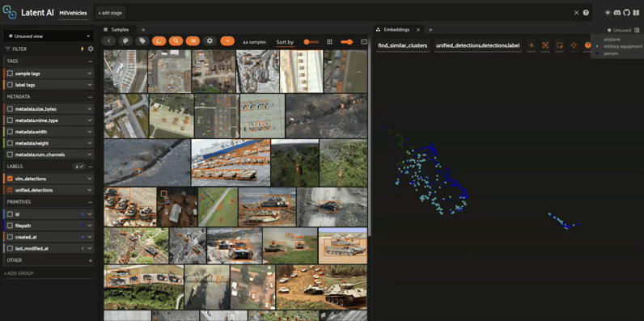Click the lightning bolt icon in Filter header
This screenshot has width=644, height=321.
82,49
